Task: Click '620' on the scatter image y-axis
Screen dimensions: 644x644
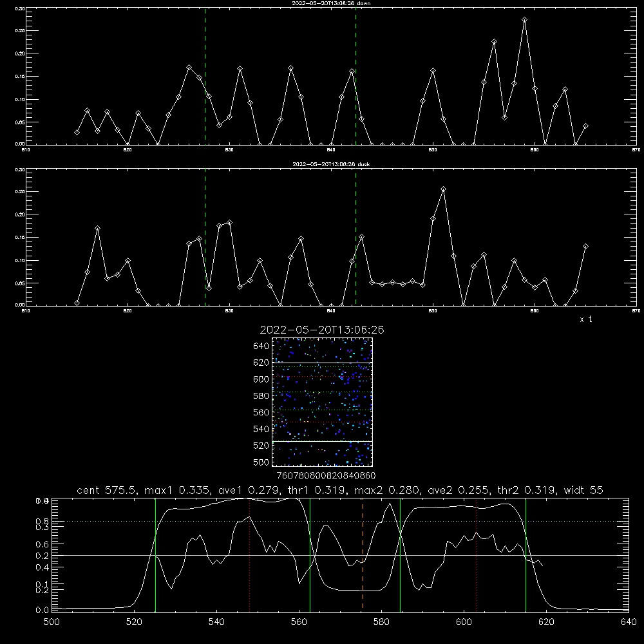Action: 261,363
